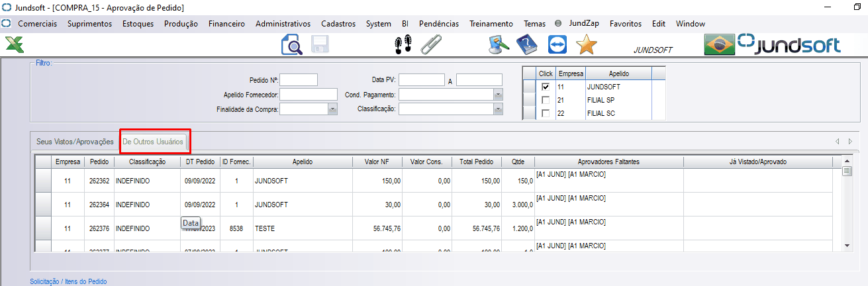Sort by Total Pedido column header
The image size is (868, 286).
[477, 162]
